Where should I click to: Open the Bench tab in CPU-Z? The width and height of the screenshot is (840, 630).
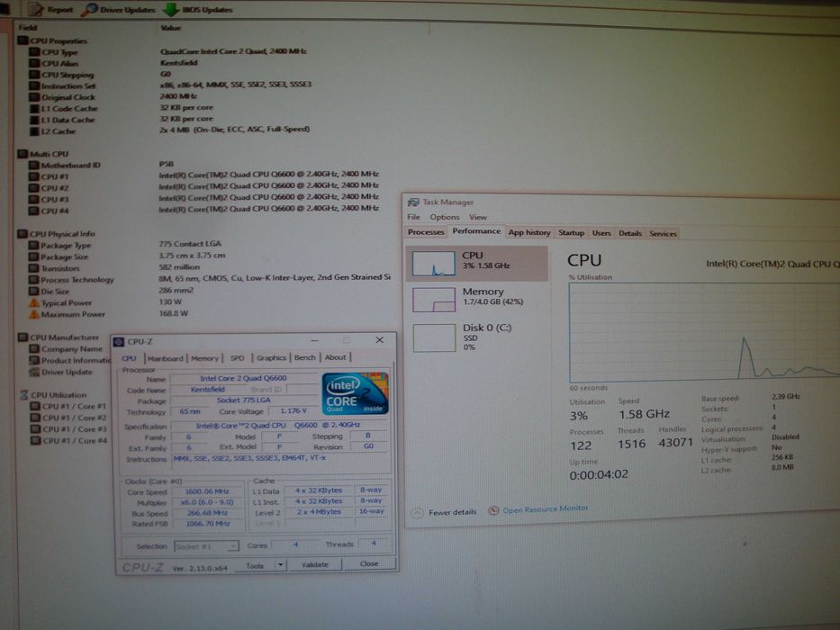tap(305, 357)
